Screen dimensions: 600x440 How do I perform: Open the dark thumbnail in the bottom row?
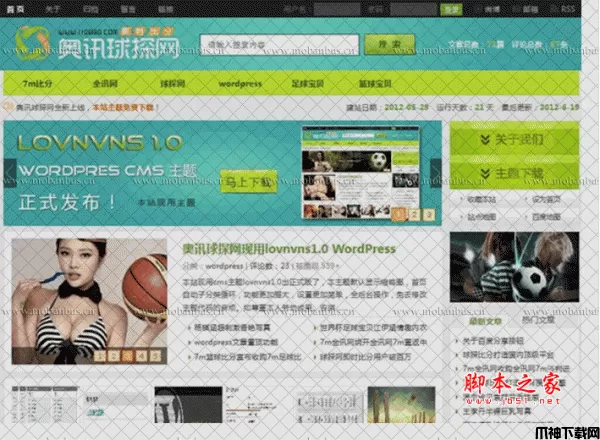[188, 405]
